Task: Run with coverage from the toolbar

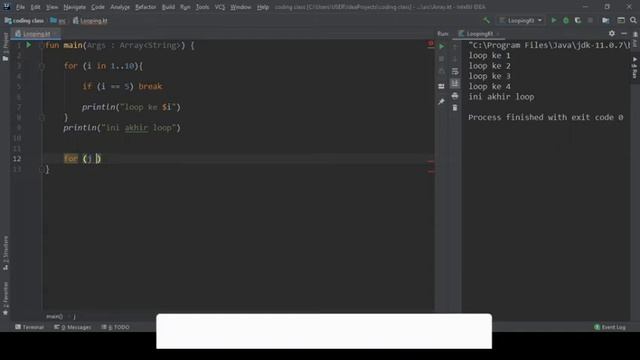Action: click(578, 20)
